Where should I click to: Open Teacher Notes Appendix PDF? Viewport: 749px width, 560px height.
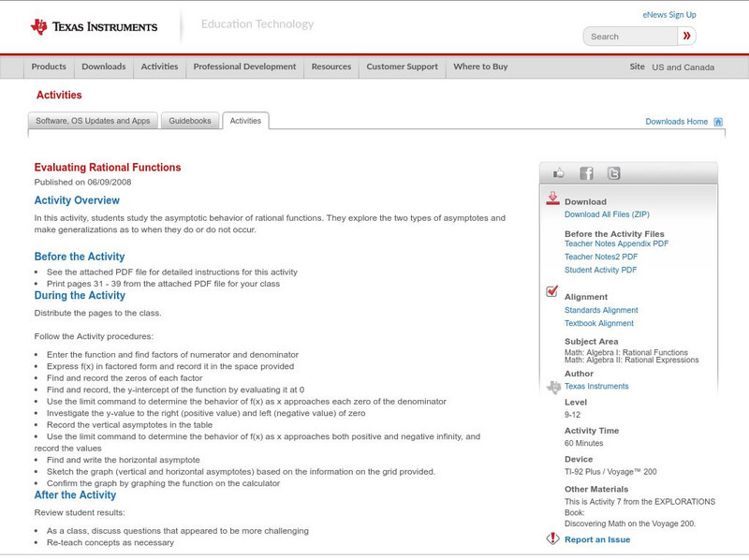[616, 243]
